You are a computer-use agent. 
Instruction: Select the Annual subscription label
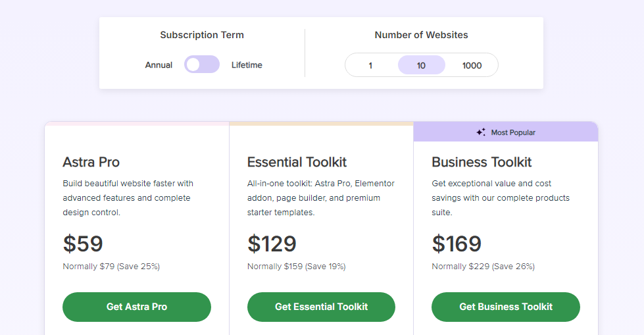159,65
